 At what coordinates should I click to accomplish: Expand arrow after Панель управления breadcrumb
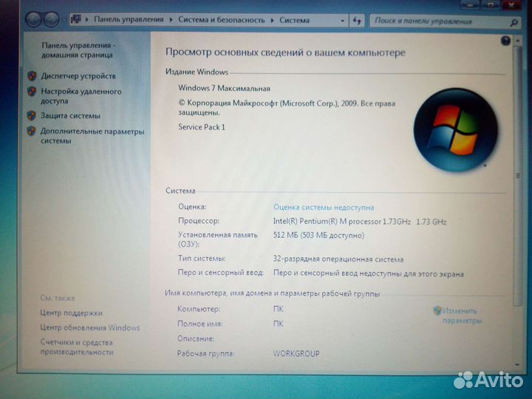pos(171,20)
